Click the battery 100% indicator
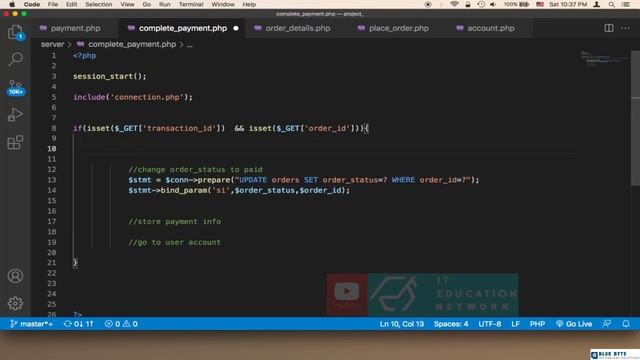This screenshot has height=360, width=640. 516,4
